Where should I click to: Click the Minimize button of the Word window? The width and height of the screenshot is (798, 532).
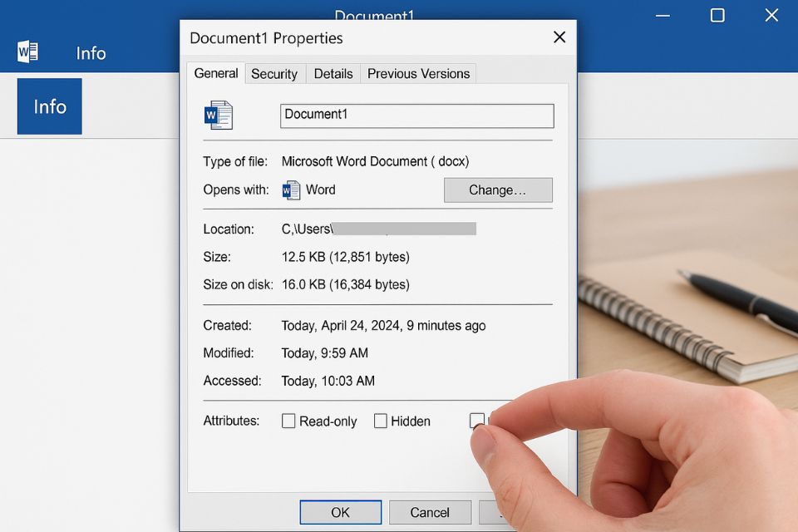[x=663, y=15]
